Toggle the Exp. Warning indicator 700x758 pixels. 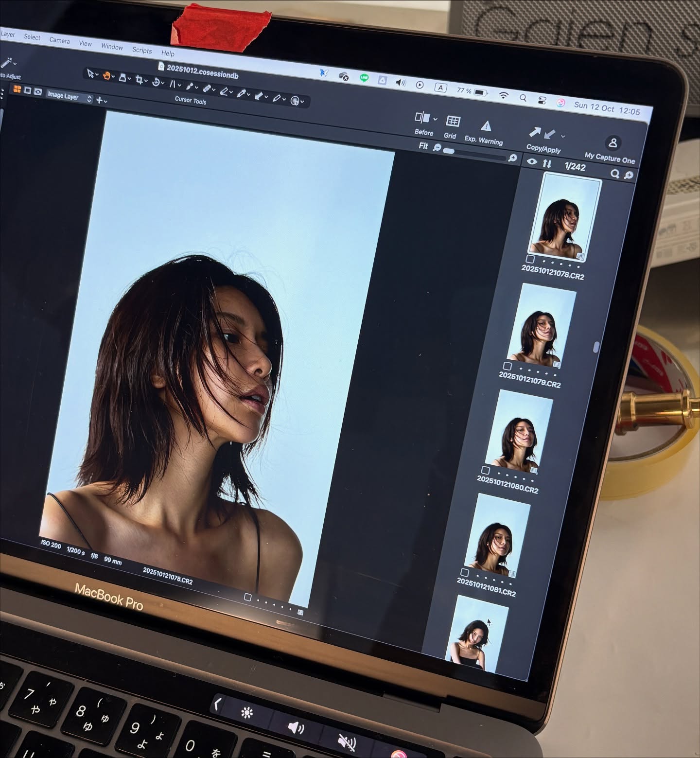tap(485, 126)
